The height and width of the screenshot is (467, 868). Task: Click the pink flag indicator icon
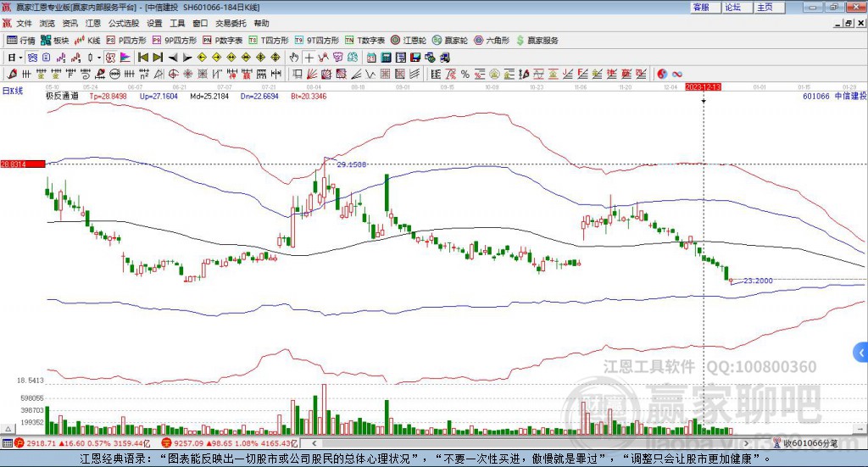[x=125, y=58]
